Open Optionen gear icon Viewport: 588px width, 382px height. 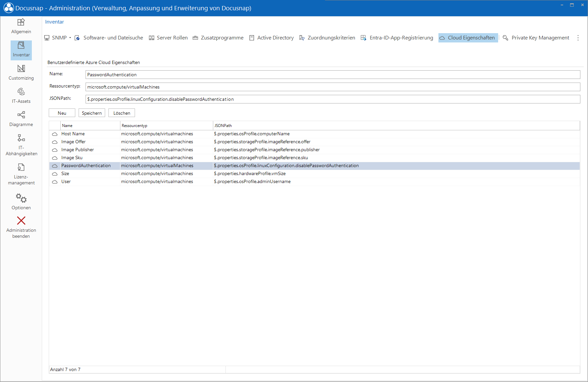coord(21,198)
